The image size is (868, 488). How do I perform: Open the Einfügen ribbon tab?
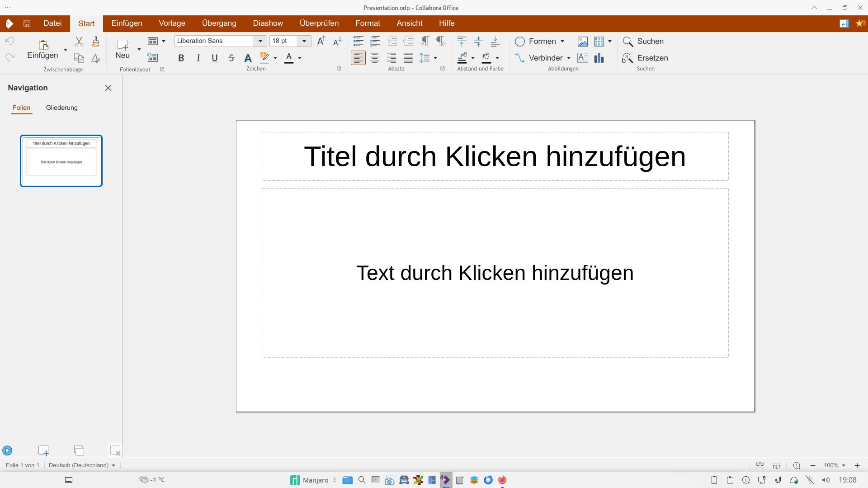pos(127,23)
